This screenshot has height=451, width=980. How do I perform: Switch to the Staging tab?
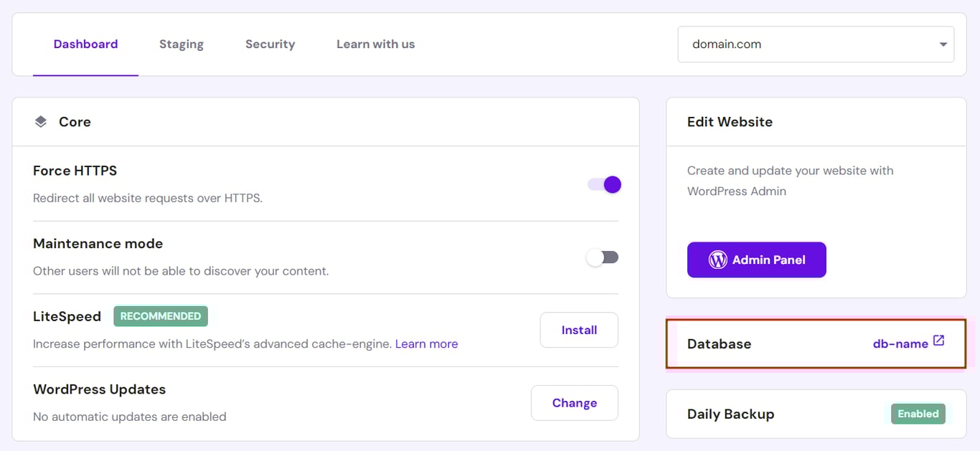click(x=181, y=44)
